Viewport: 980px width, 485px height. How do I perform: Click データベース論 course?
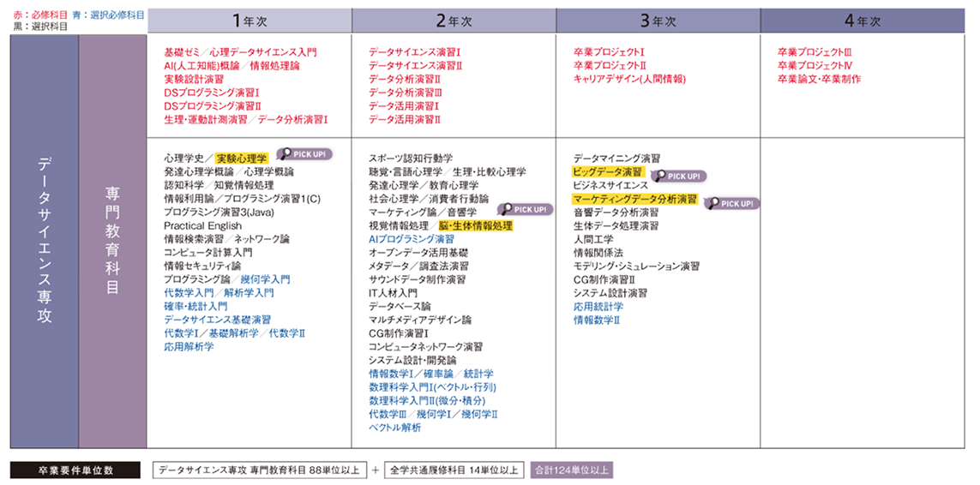point(400,306)
